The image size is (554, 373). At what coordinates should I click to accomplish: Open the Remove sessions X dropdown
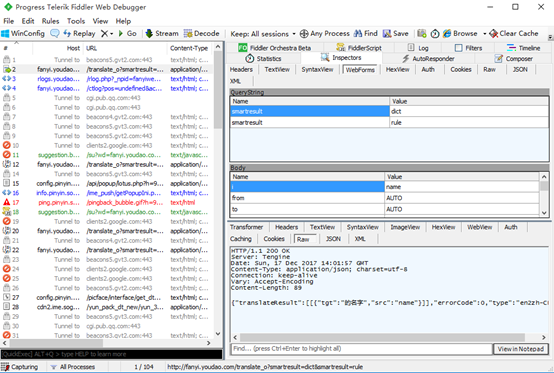[x=107, y=34]
